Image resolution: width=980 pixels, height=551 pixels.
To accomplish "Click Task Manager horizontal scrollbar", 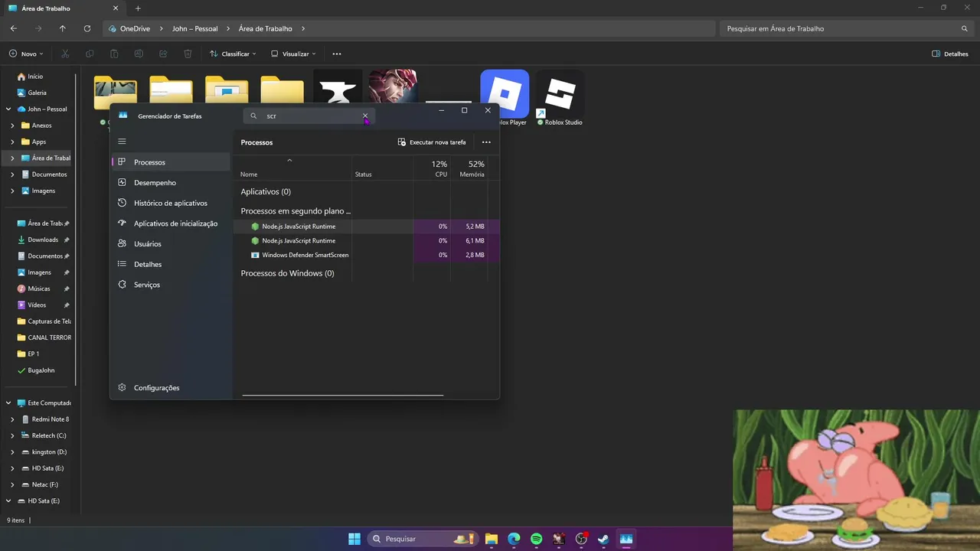I will click(342, 395).
